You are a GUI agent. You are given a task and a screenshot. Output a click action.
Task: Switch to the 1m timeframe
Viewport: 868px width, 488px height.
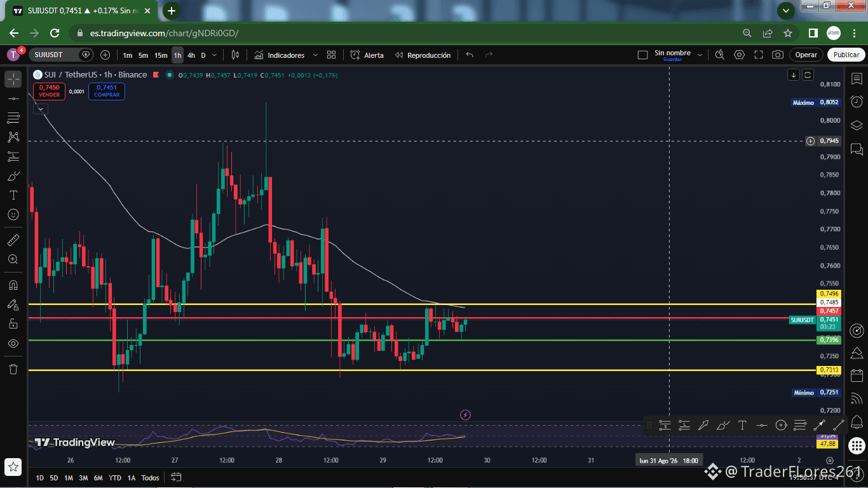(x=128, y=55)
